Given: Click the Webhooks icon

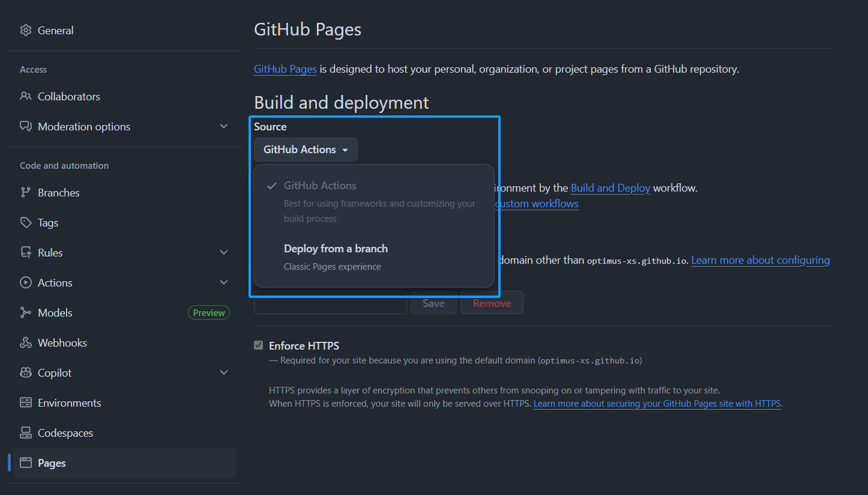Looking at the screenshot, I should pos(25,342).
